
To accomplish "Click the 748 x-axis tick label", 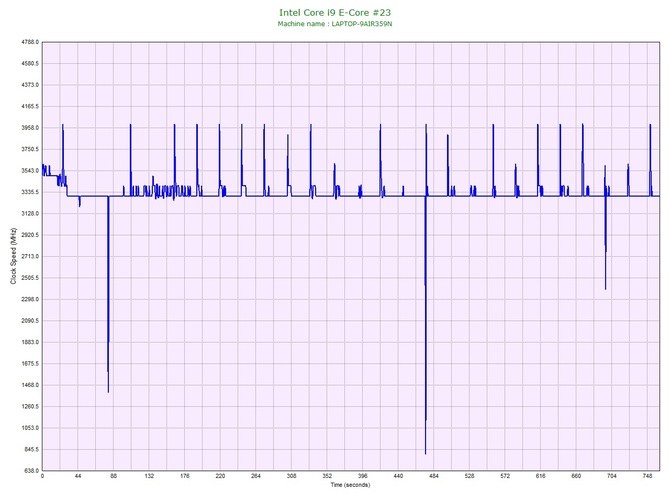I will pos(647,476).
